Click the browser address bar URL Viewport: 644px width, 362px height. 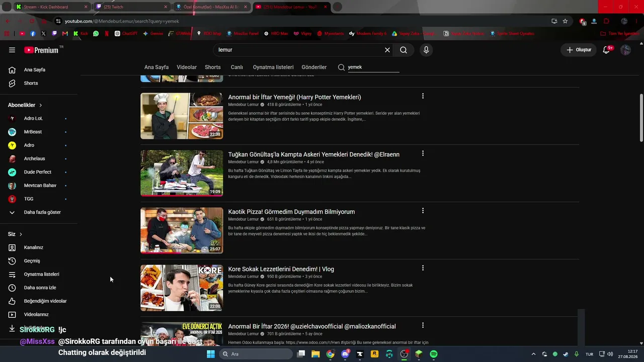click(x=122, y=21)
